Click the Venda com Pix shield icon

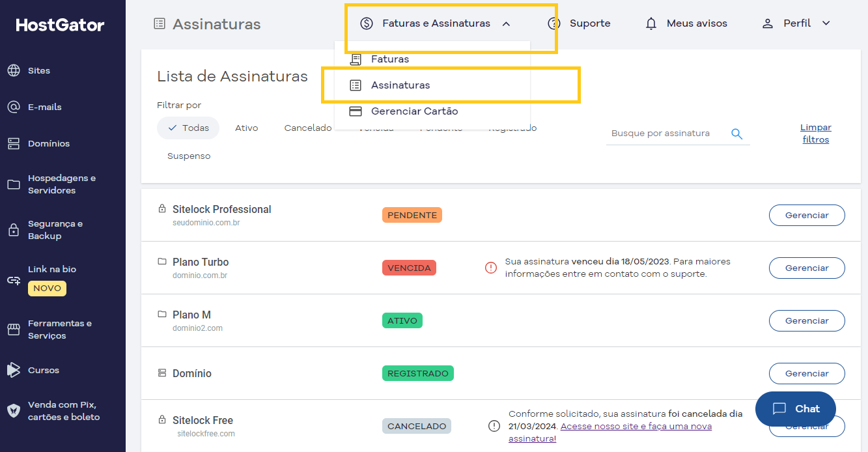pos(14,411)
